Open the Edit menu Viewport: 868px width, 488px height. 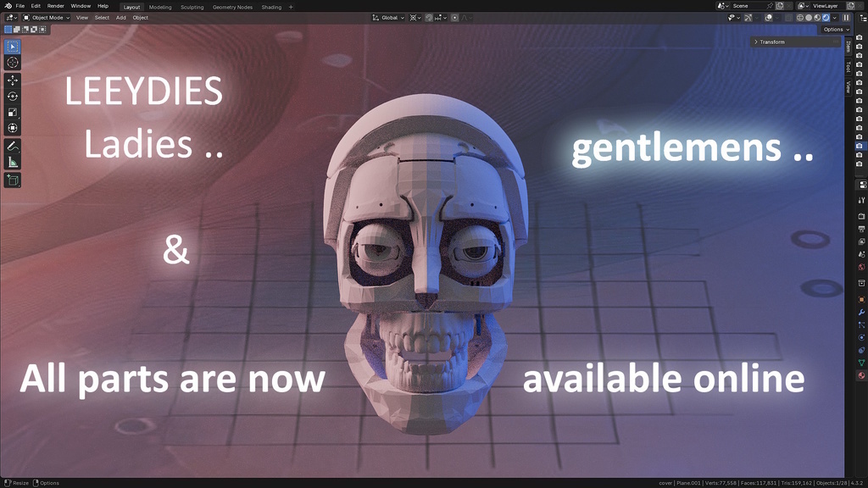click(x=36, y=6)
